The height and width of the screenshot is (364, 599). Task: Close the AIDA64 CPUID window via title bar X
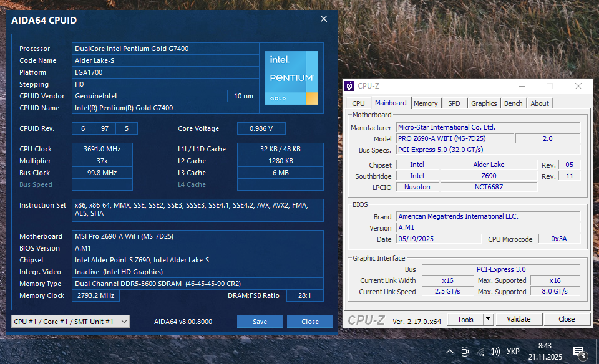click(324, 19)
